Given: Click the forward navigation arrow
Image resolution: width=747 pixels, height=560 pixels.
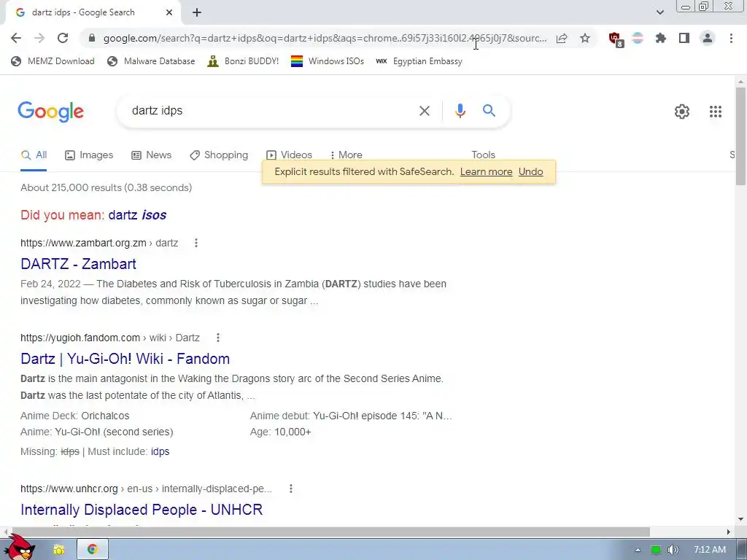Looking at the screenshot, I should point(39,38).
